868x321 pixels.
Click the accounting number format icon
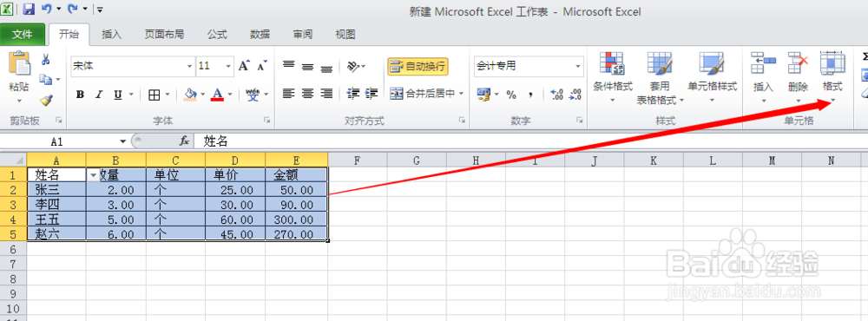(x=483, y=95)
